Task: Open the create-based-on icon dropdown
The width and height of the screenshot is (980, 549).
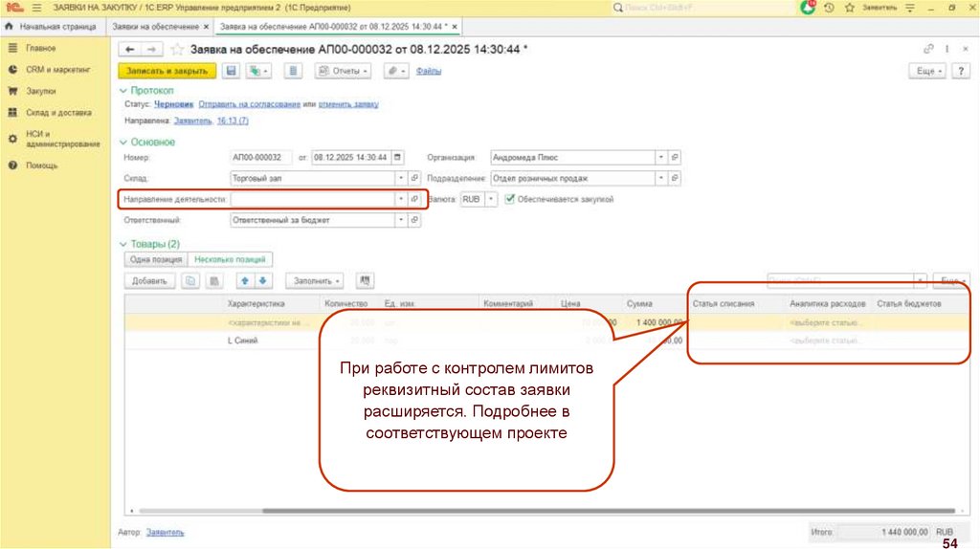Action: 258,71
